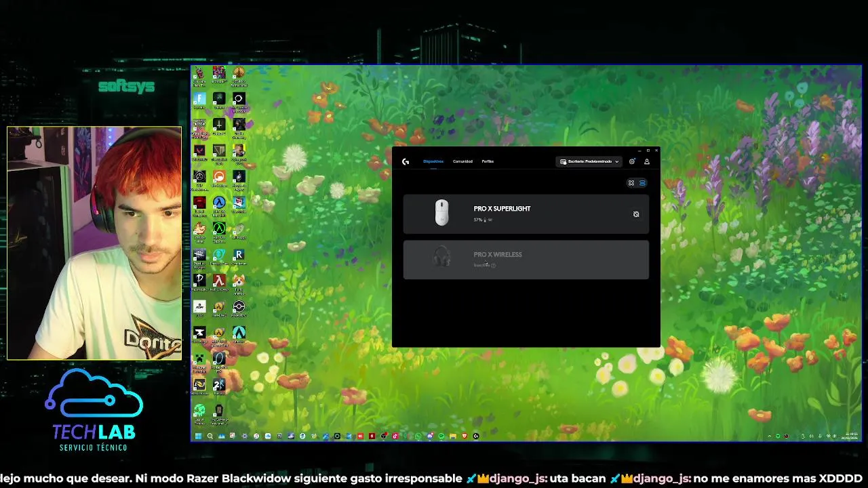
Task: Select the PRO X WIRELESS device card
Action: [x=526, y=260]
